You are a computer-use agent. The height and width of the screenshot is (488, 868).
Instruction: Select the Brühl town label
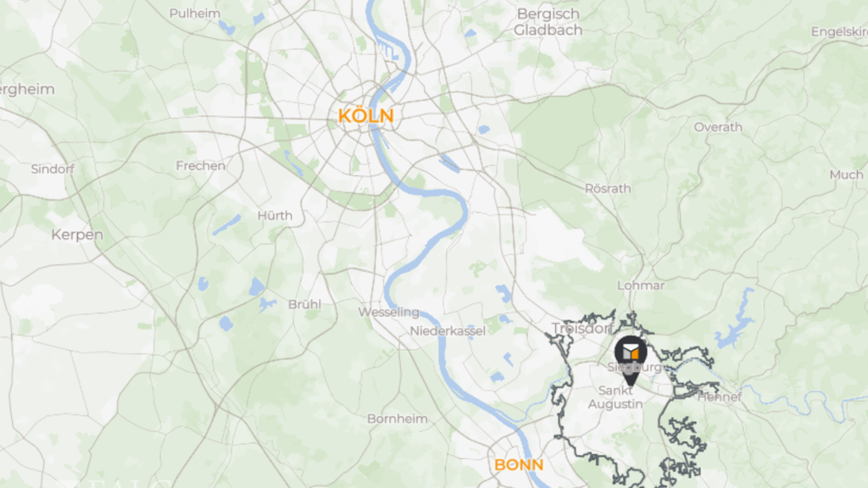[x=304, y=304]
